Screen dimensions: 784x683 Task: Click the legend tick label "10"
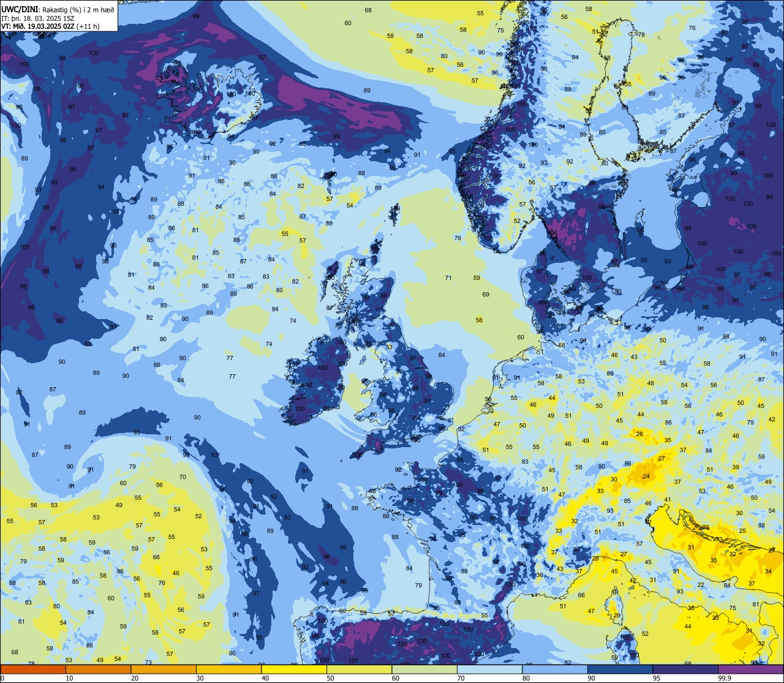pos(69,678)
